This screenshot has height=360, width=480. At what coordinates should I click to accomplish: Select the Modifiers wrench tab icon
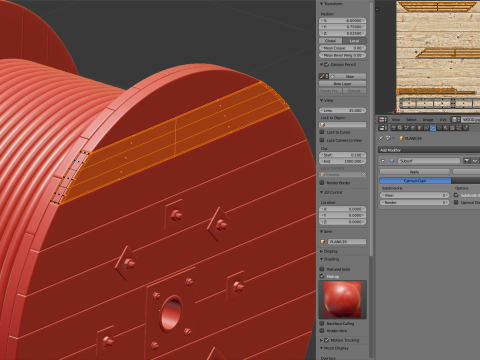tap(433, 128)
